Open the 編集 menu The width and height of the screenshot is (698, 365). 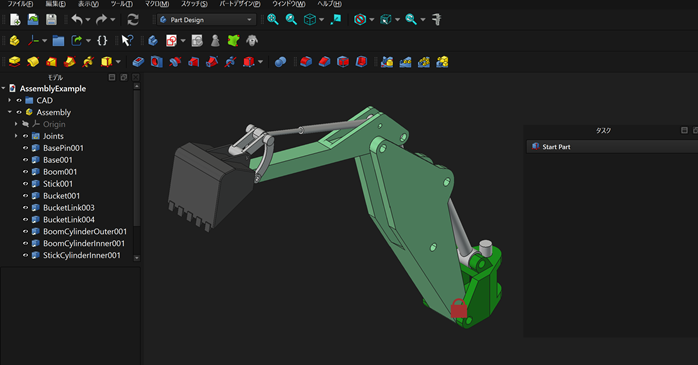pyautogui.click(x=56, y=4)
